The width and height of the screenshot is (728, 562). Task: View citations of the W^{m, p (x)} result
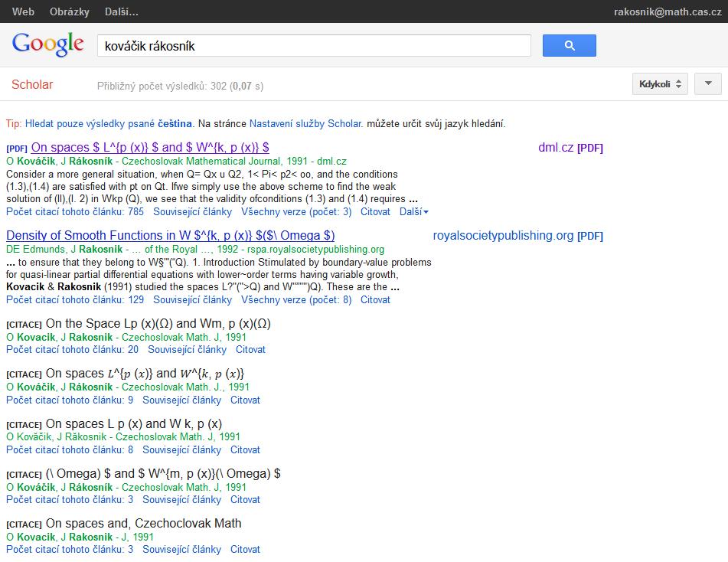click(x=70, y=499)
